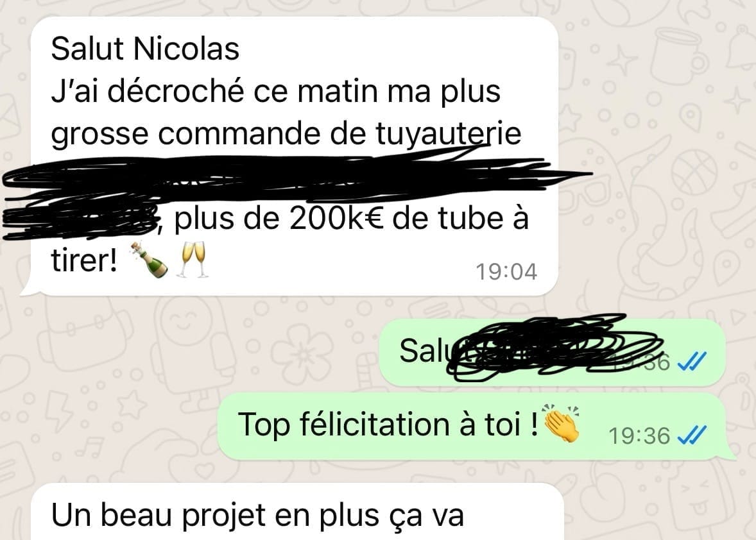
Task: Click the green 'Salut' reply bubble
Action: pyautogui.click(x=553, y=352)
